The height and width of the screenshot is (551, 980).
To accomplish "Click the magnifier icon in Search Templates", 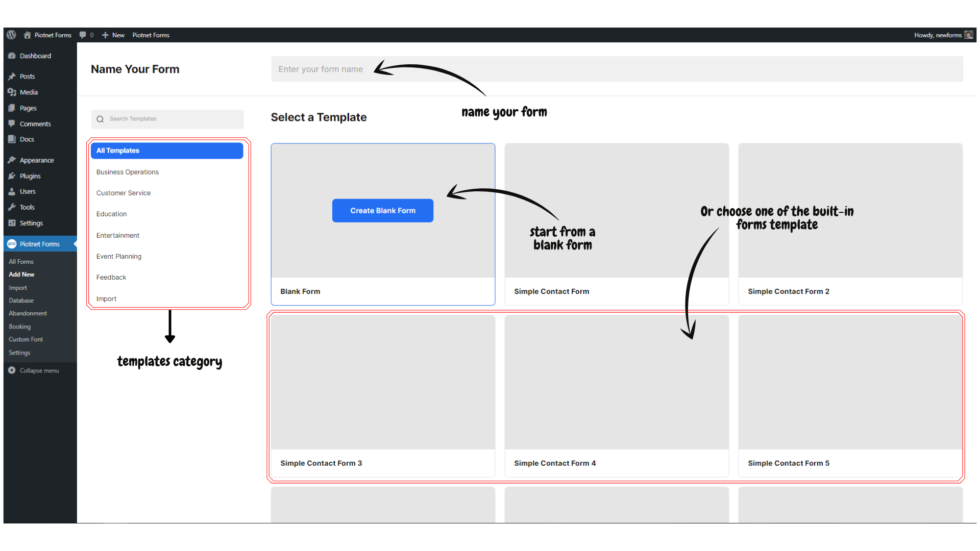I will tap(100, 119).
